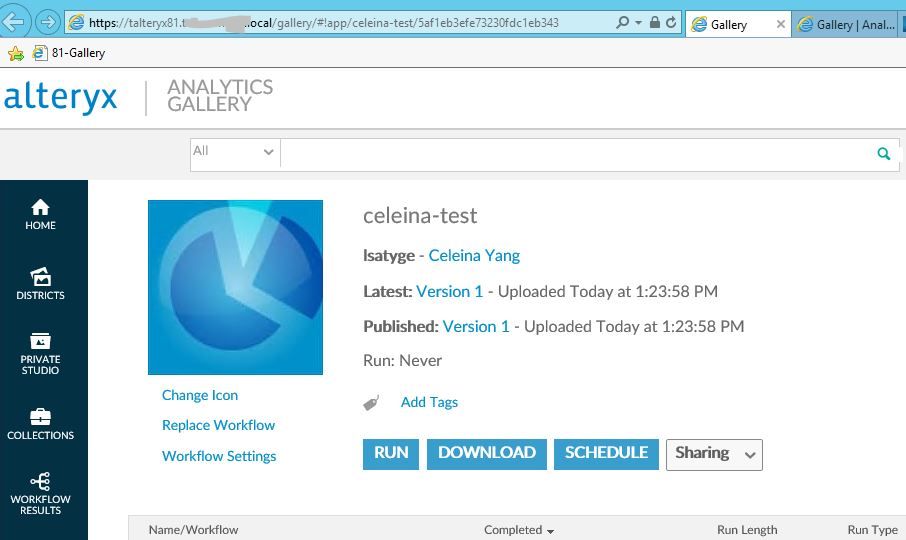The width and height of the screenshot is (906, 540).
Task: Open Workflow Settings link
Action: click(x=219, y=456)
